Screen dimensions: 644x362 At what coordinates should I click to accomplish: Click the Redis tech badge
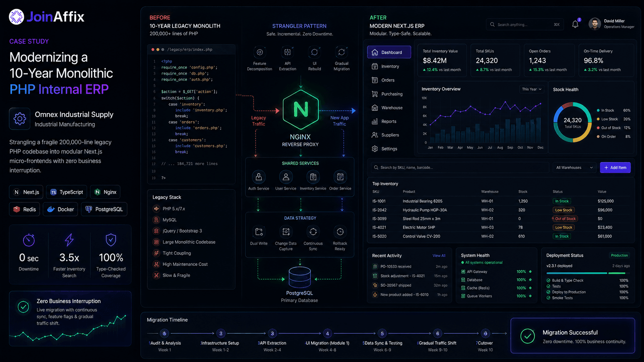[25, 209]
